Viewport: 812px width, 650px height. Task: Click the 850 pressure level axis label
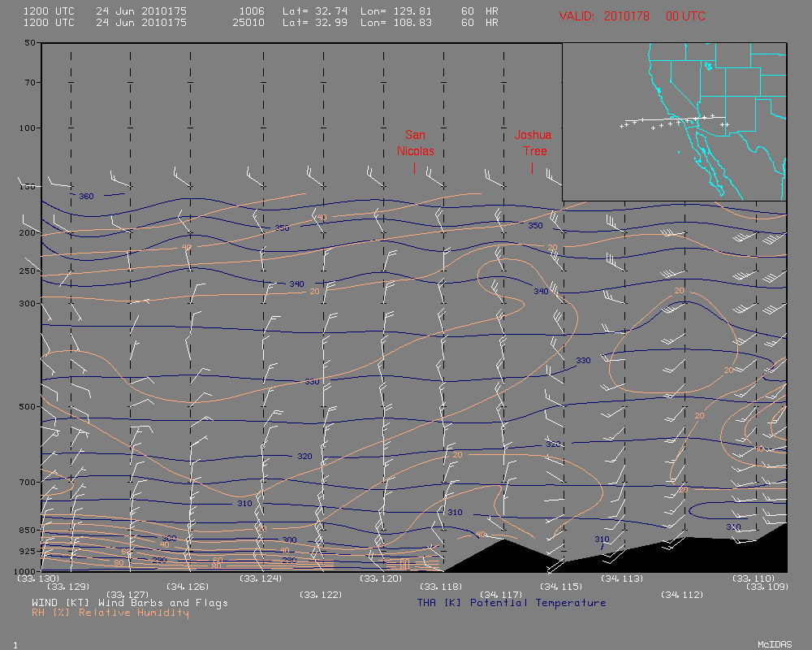pos(27,531)
